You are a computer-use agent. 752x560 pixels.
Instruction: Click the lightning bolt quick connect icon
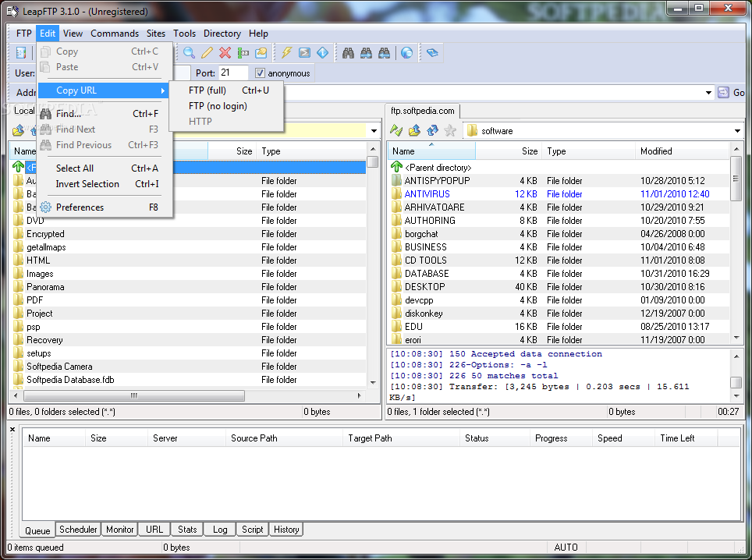click(287, 53)
